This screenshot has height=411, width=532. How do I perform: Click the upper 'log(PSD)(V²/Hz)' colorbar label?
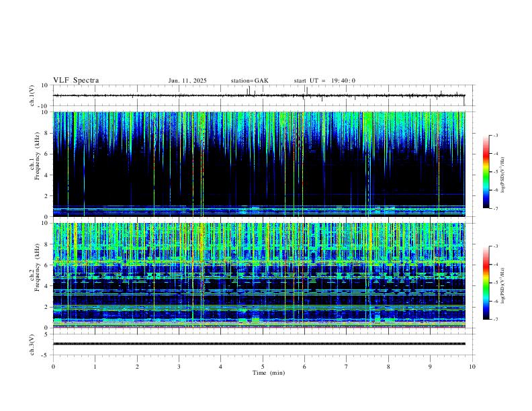(x=503, y=175)
